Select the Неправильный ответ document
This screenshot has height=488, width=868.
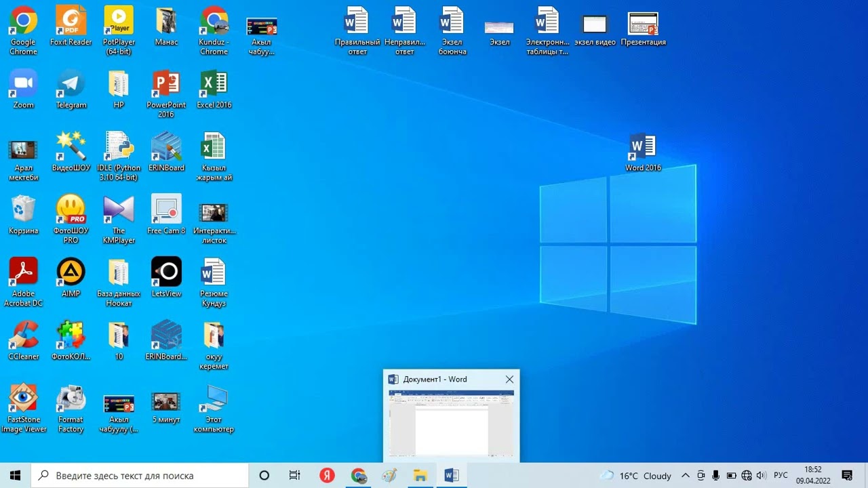coord(404,30)
